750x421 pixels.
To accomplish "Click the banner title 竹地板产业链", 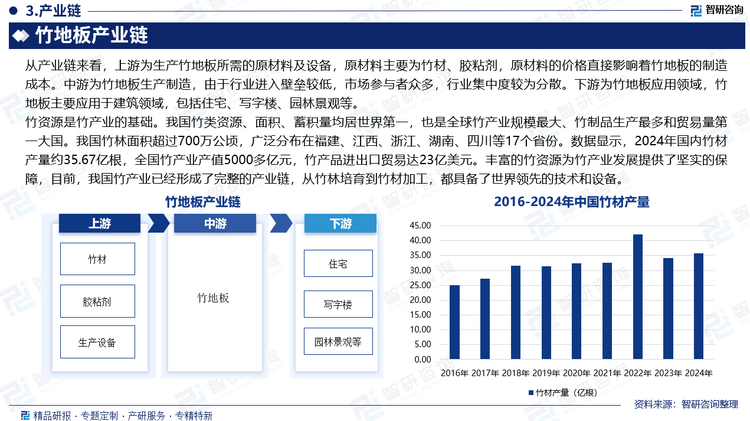I will (92, 36).
